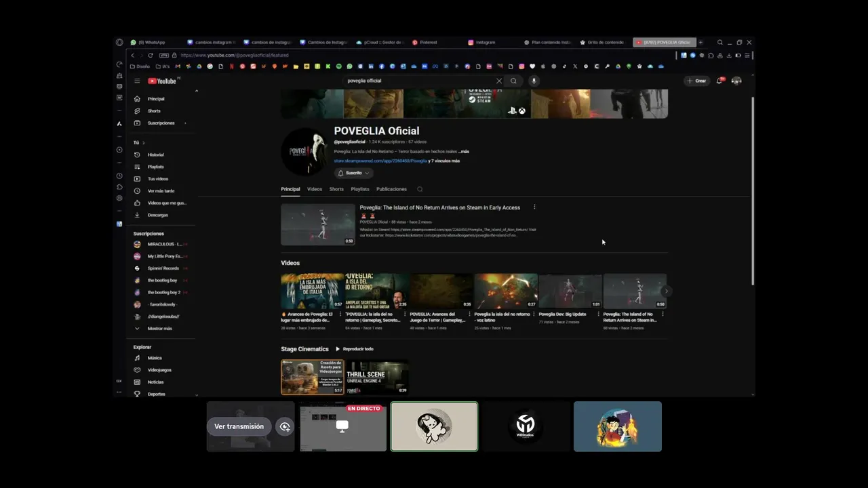Screen dimensions: 868x488
Task: Play the featured Early Access video thumbnail
Action: point(318,224)
